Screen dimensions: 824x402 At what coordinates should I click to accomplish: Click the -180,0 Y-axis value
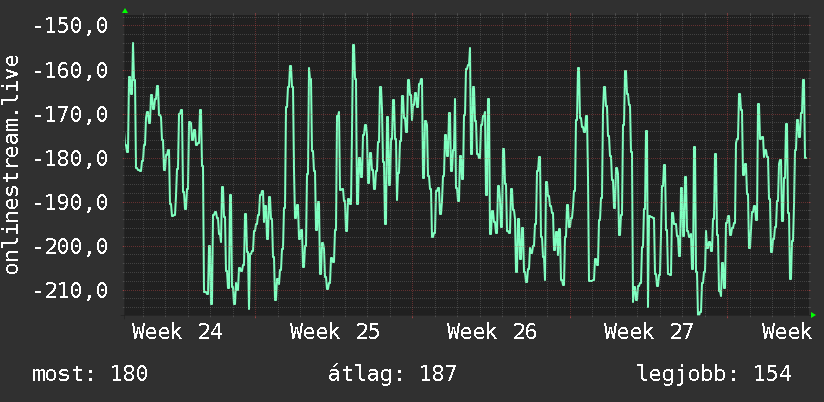[70, 158]
